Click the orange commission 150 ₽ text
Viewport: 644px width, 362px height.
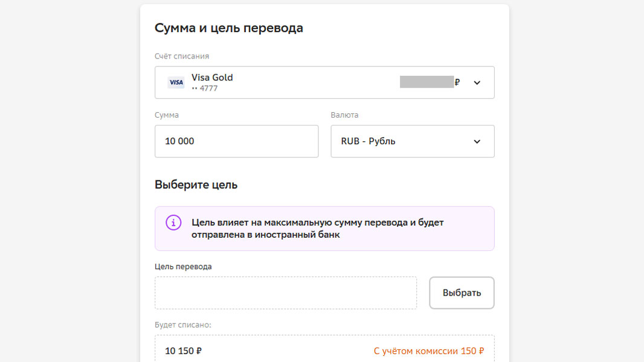tap(429, 351)
